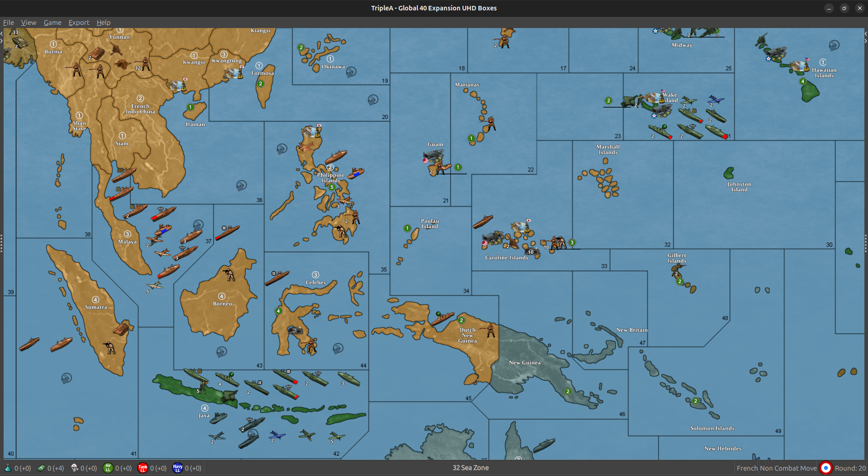
Task: Click the French roundel icon beside Round
Action: (x=826, y=468)
